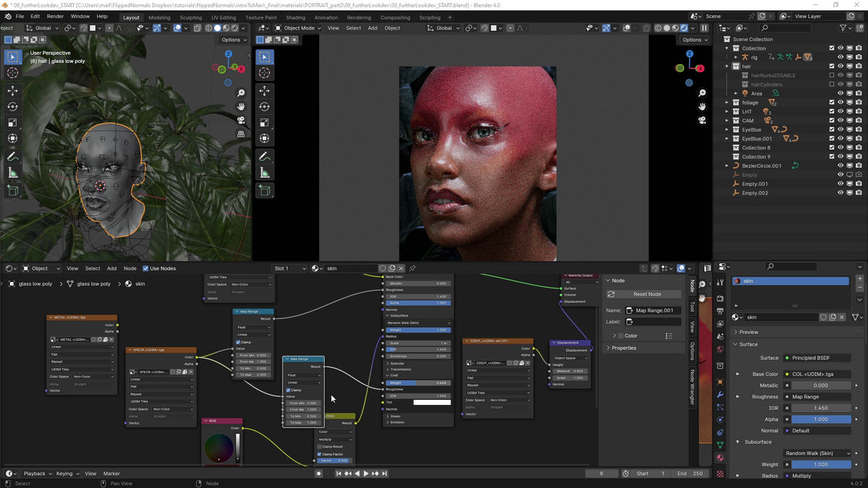Select the Cursor tool in left viewport
The image size is (868, 488).
coord(12,72)
